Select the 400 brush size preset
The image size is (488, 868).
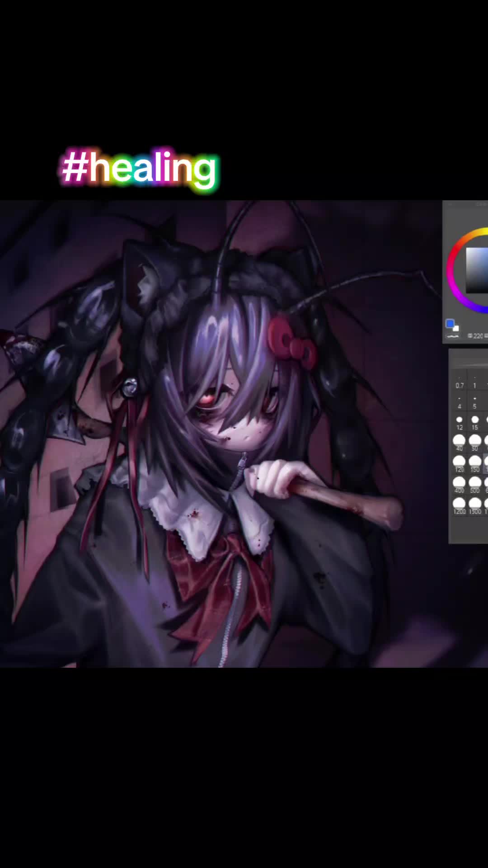coord(460,485)
